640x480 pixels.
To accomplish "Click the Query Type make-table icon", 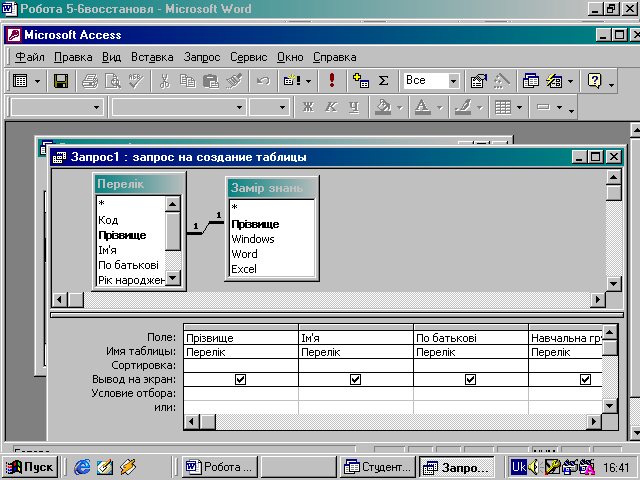I will click(292, 81).
